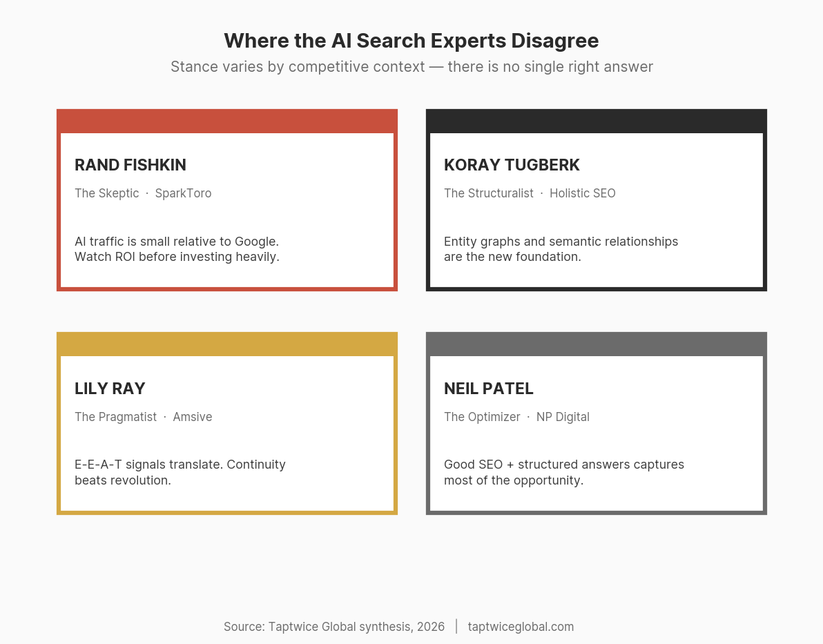Click the dark bar above Koray Tugberk's card

[596, 120]
